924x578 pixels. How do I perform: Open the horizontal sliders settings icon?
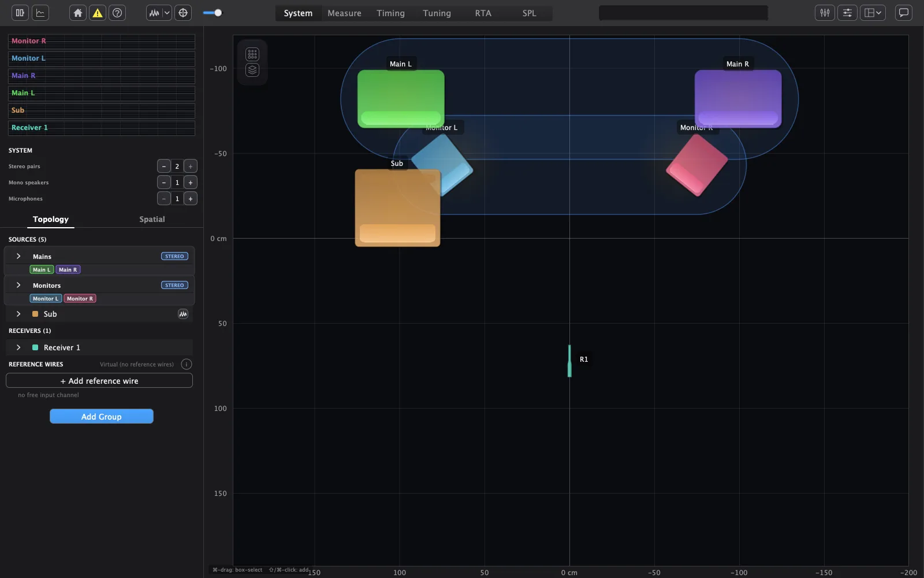tap(847, 13)
